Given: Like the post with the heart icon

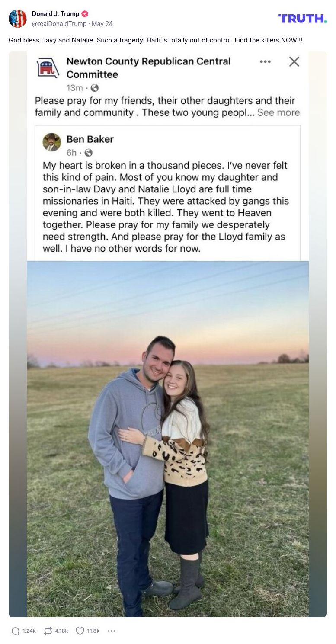Looking at the screenshot, I should tap(80, 631).
